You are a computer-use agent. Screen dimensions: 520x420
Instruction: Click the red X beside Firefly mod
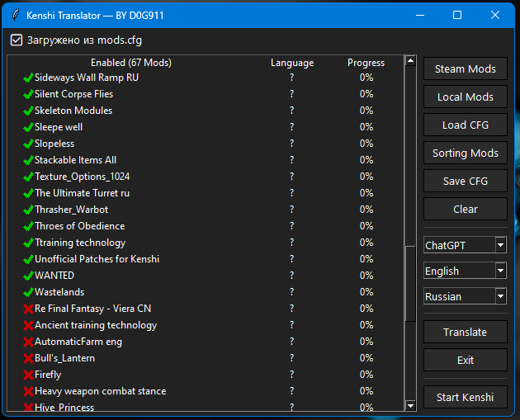pos(28,375)
